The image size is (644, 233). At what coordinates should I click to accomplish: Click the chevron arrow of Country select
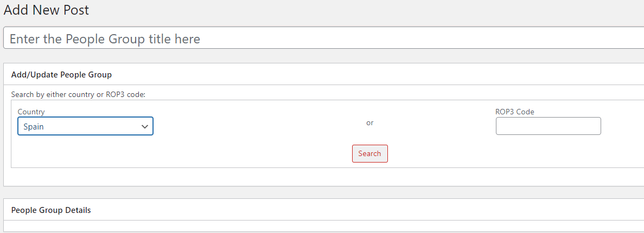[x=145, y=126]
